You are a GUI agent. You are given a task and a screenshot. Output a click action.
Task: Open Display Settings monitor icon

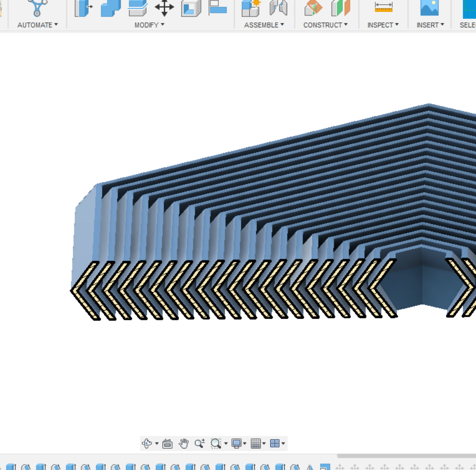(237, 444)
